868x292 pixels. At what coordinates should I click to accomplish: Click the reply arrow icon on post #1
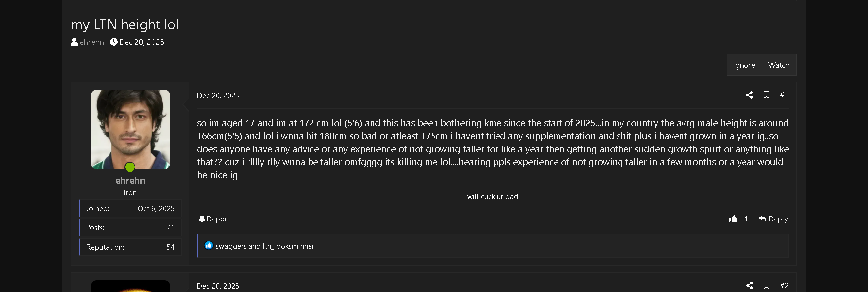click(761, 219)
